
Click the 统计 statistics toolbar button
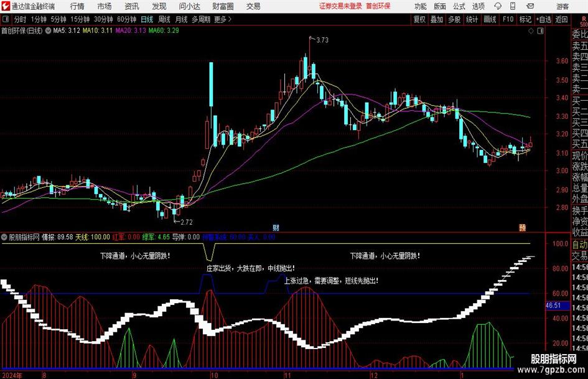click(472, 19)
